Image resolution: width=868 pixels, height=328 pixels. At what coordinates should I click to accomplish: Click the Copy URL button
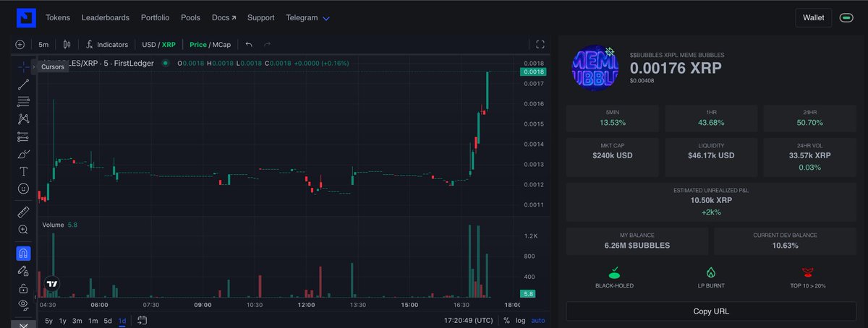(x=710, y=311)
